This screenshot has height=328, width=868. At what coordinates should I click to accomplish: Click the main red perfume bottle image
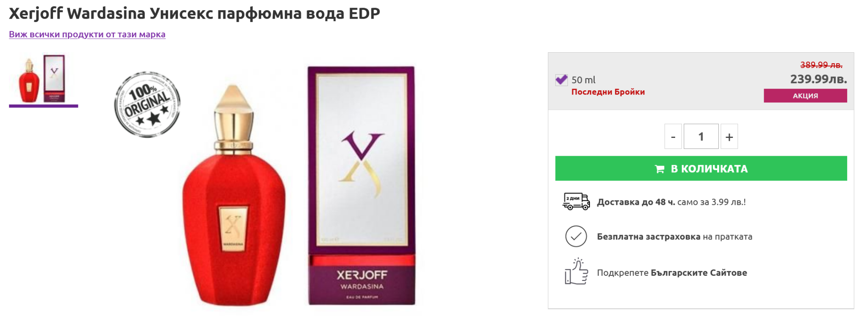[234, 195]
